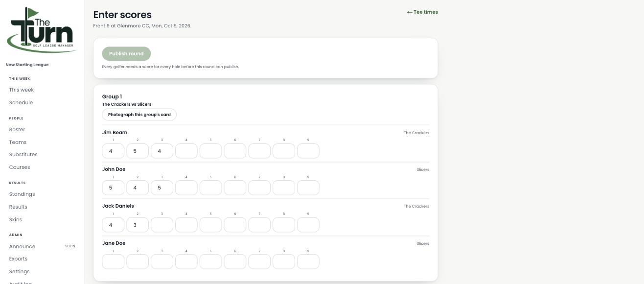Select Jim Beam hole 2 score field
Image resolution: width=644 pixels, height=284 pixels.
click(x=138, y=151)
